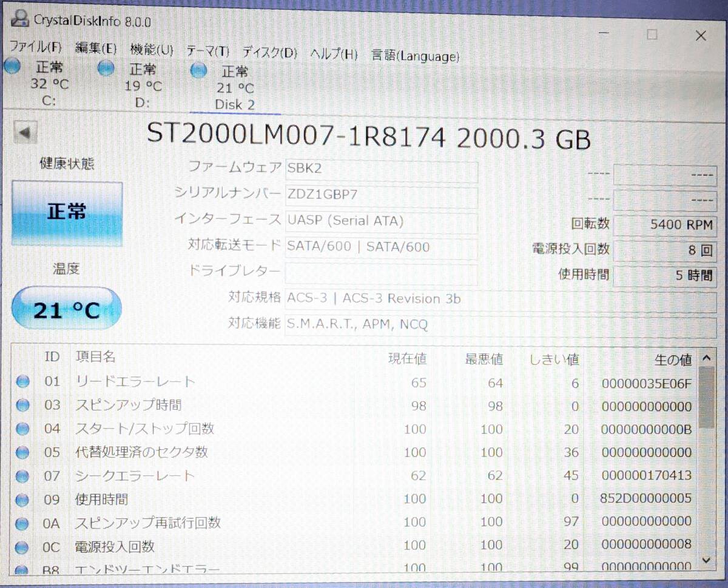Screen dimensions: 728x588
Task: Click the ファームウェア field showing SBK2
Action: [381, 170]
